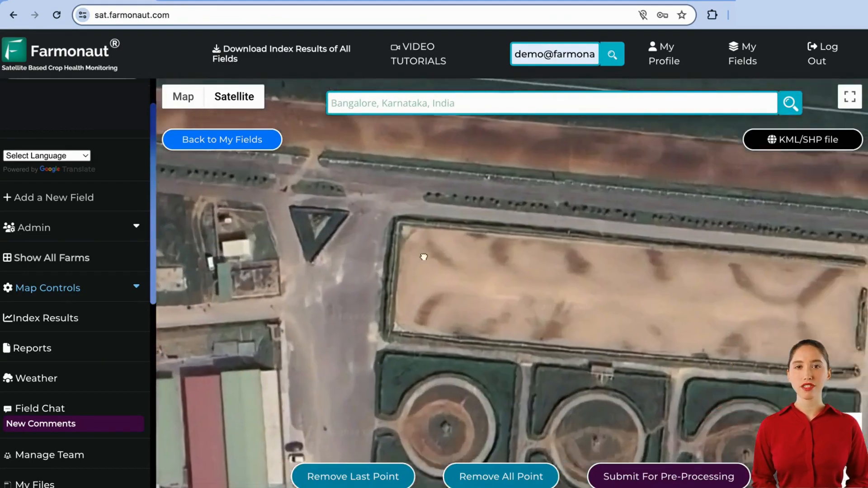Open My Files in the sidebar
The width and height of the screenshot is (868, 488).
point(29,484)
